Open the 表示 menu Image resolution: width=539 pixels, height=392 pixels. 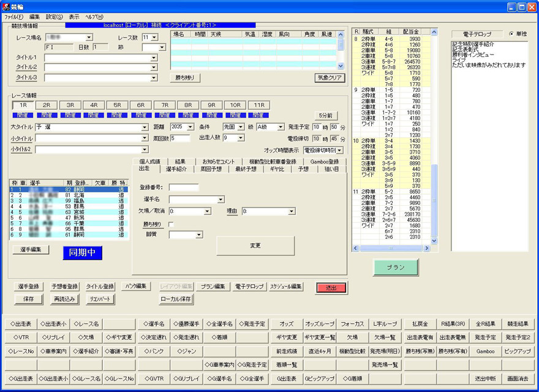coord(74,17)
